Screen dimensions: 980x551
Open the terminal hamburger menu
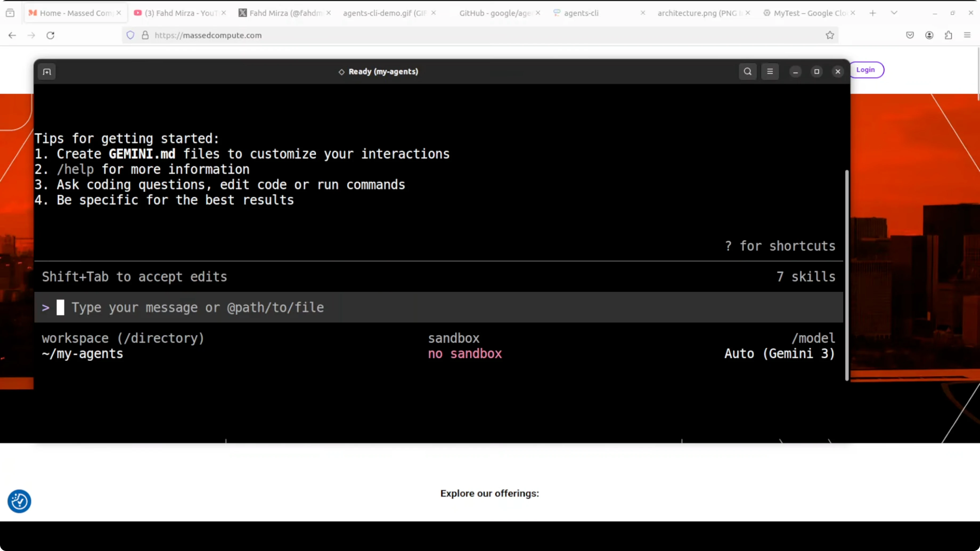[x=770, y=72]
